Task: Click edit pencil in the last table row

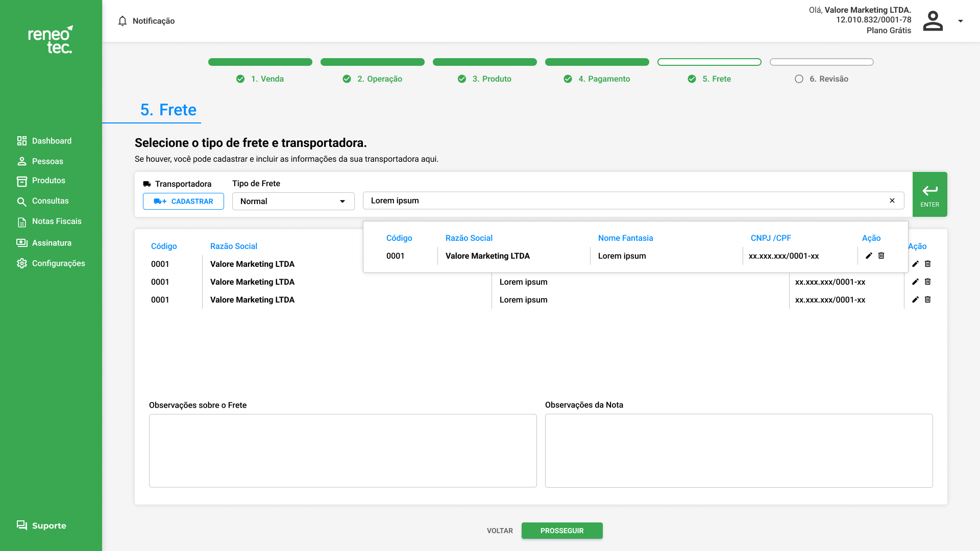Action: (x=915, y=299)
